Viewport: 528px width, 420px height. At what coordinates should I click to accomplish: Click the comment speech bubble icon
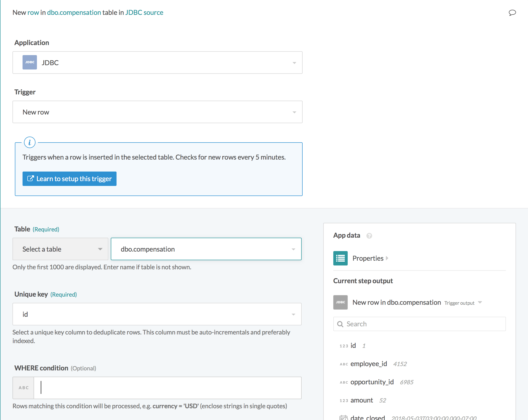[x=512, y=12]
